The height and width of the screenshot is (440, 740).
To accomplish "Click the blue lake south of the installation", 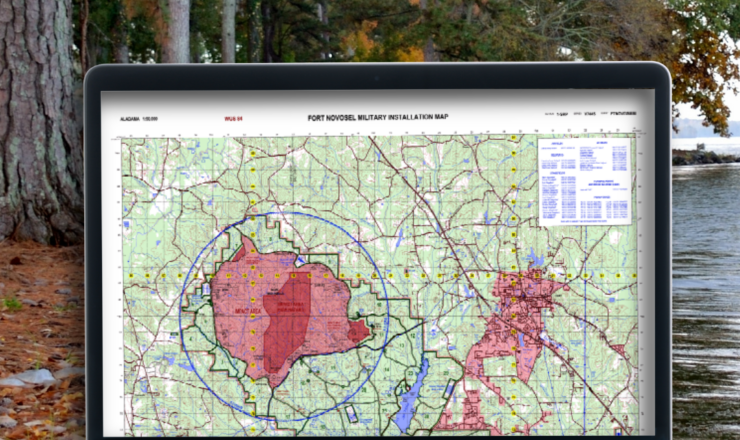I will (x=412, y=396).
